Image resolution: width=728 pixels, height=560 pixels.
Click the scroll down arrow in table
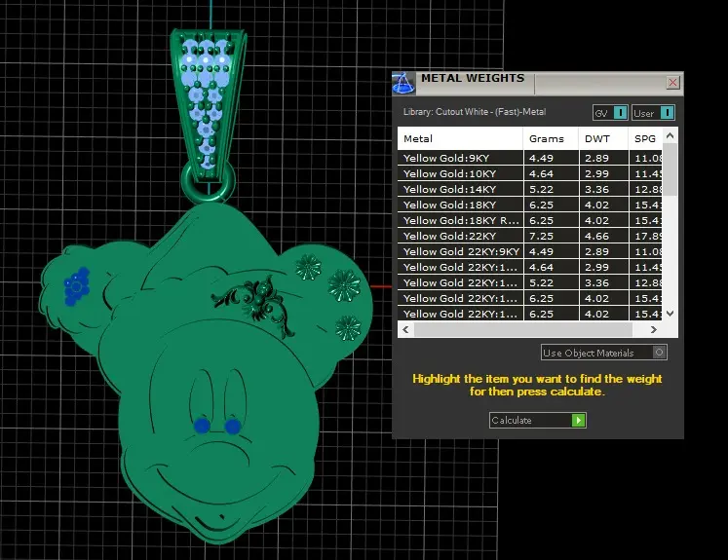[x=670, y=314]
